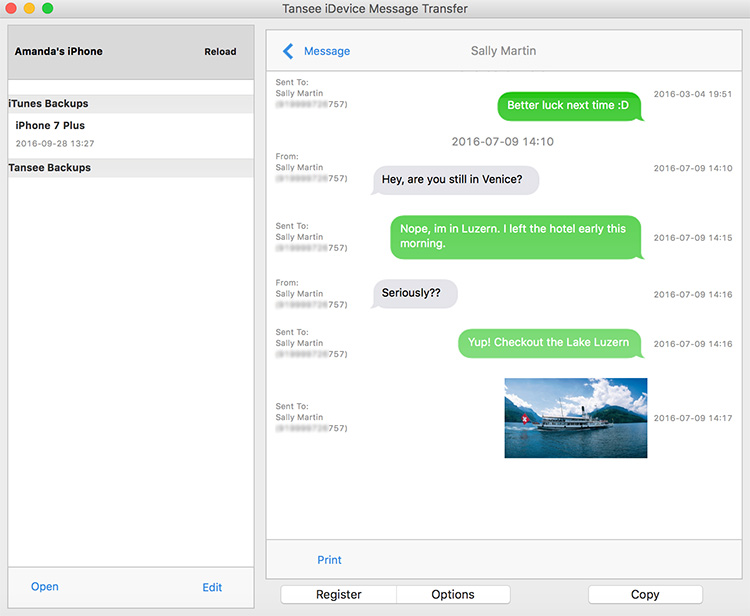The width and height of the screenshot is (750, 616).
Task: Click the iTunes Backups section header
Action: (49, 104)
